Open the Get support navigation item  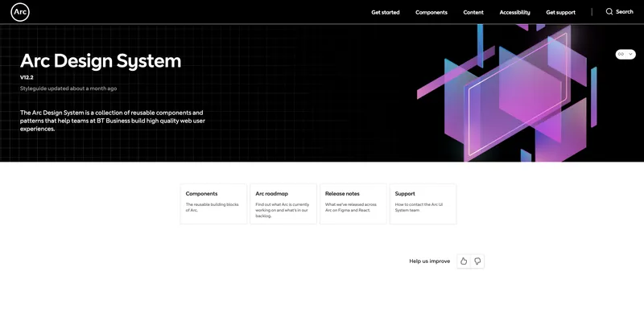click(560, 12)
